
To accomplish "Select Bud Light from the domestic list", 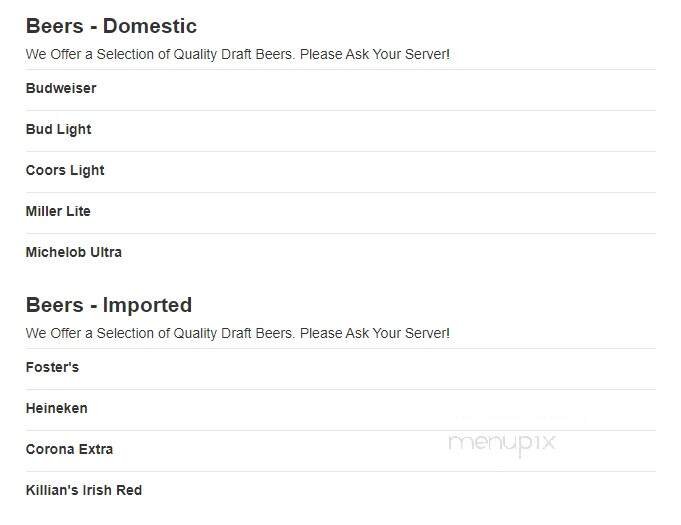I will (58, 129).
